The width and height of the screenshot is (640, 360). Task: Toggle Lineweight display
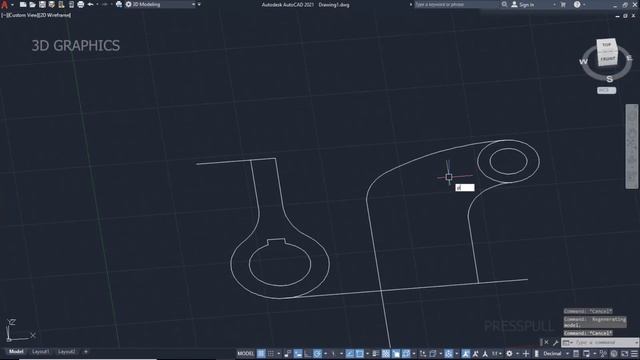click(x=376, y=353)
